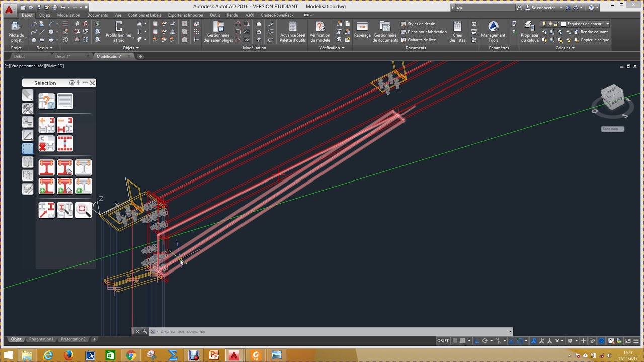The height and width of the screenshot is (362, 644).
Task: Click the AutoCAD icon in Windows taskbar
Action: click(x=234, y=355)
